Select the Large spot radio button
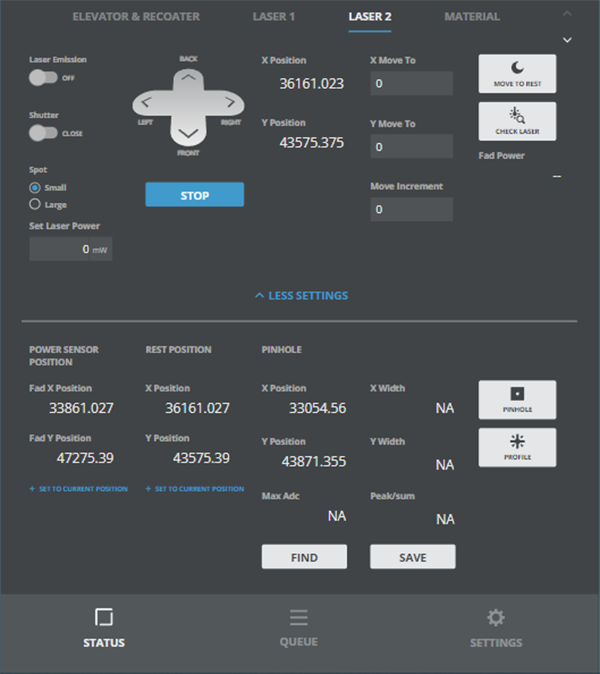Image resolution: width=600 pixels, height=674 pixels. point(36,204)
